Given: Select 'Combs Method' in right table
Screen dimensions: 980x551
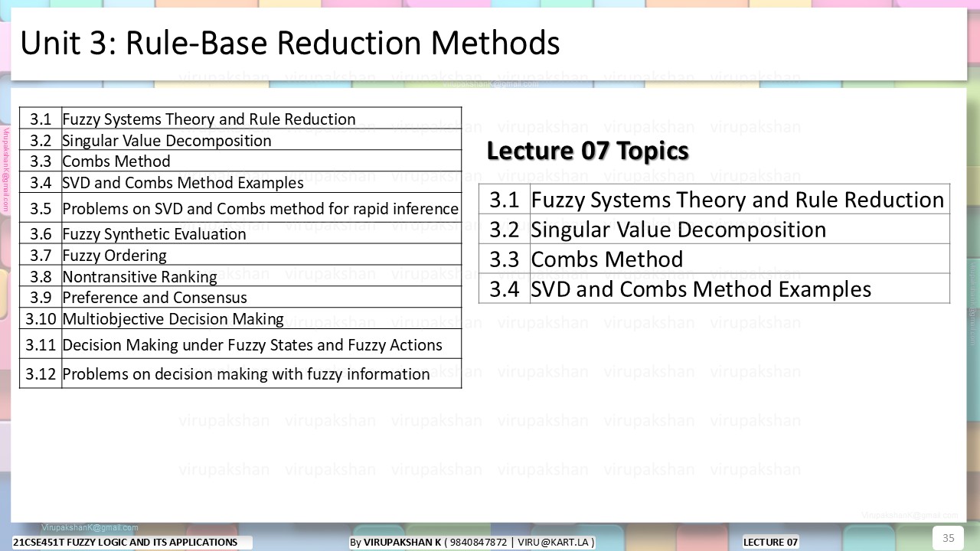Looking at the screenshot, I should point(607,259).
